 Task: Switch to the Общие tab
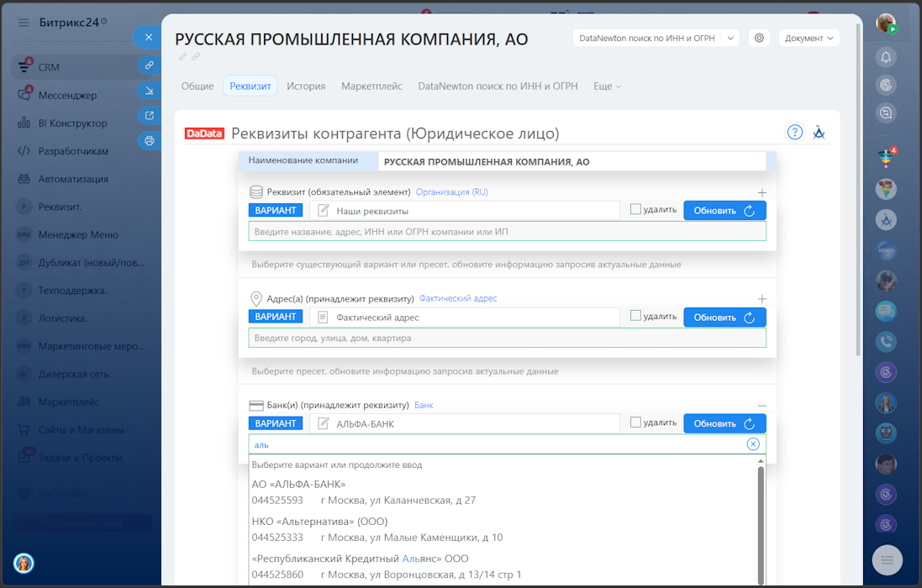(x=198, y=87)
